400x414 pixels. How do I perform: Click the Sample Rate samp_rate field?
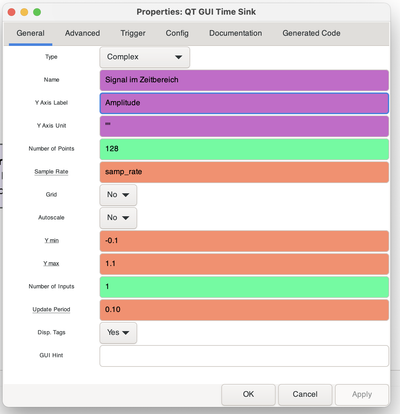tap(244, 172)
